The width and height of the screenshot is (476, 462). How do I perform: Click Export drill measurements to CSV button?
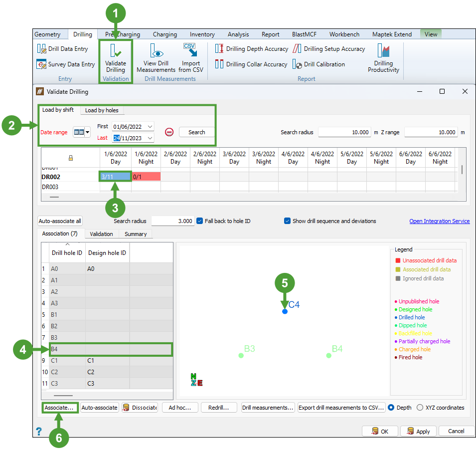pos(341,408)
